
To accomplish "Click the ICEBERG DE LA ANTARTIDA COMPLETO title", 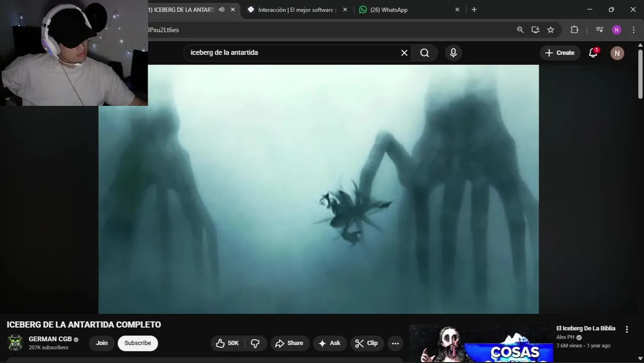I will pos(84,325).
